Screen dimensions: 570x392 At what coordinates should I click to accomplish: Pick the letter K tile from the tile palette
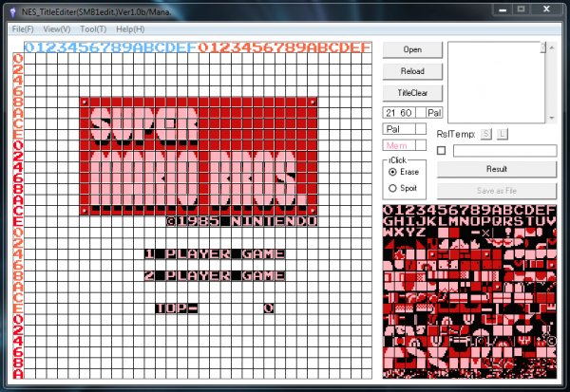432,221
